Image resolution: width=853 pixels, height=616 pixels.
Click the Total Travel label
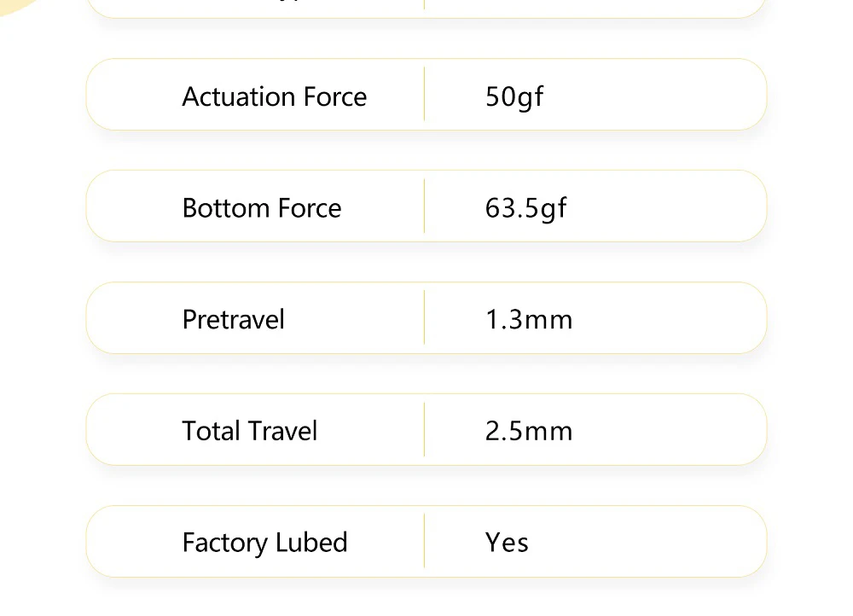[x=249, y=431]
